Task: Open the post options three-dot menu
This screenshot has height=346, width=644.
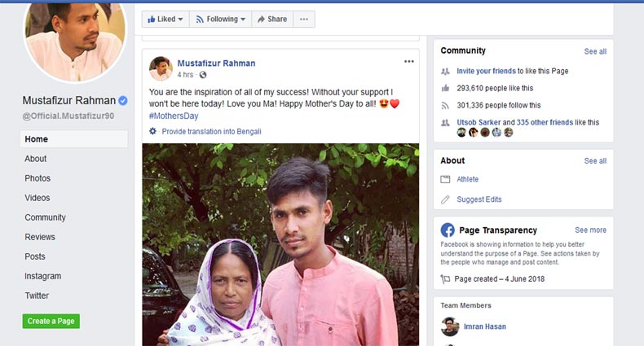Action: tap(409, 61)
